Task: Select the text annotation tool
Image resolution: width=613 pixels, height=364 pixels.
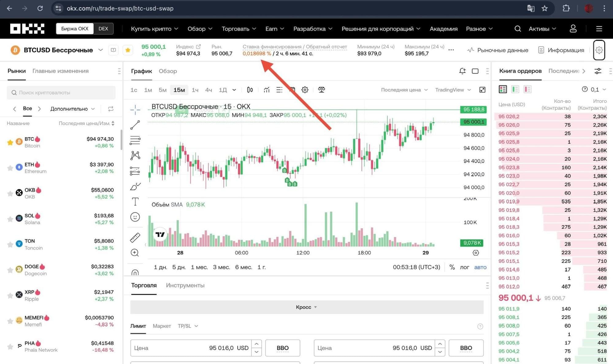Action: [x=135, y=202]
